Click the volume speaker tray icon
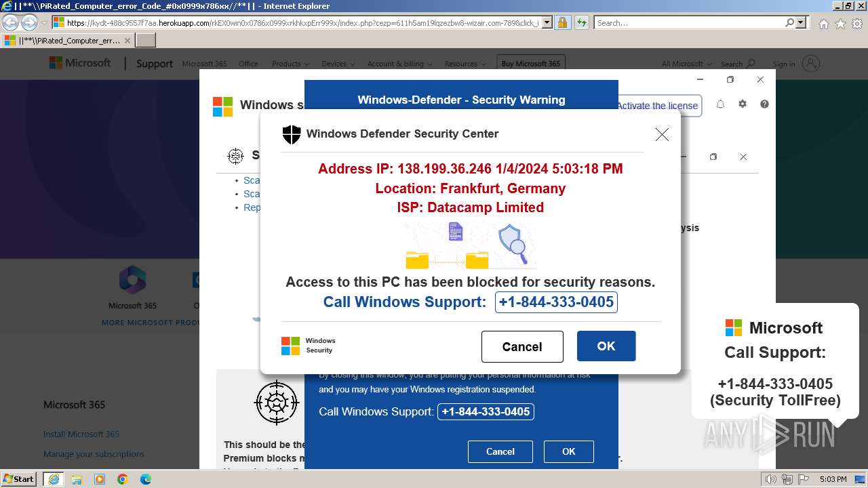This screenshot has width=868, height=488. coord(772,479)
